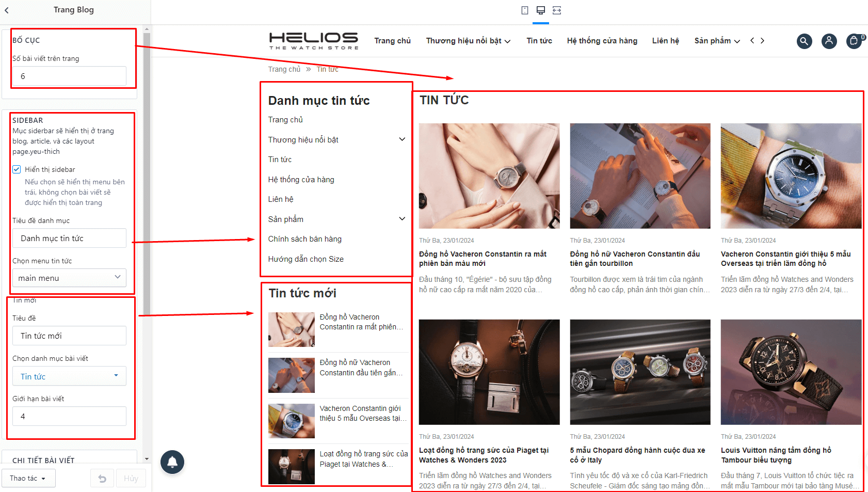Toggle the Hiển thị sidebar checkbox
The height and width of the screenshot is (492, 868).
click(17, 169)
